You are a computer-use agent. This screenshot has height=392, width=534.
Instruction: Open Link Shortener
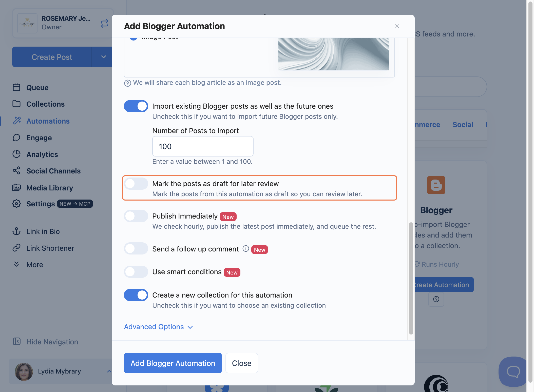(x=50, y=248)
